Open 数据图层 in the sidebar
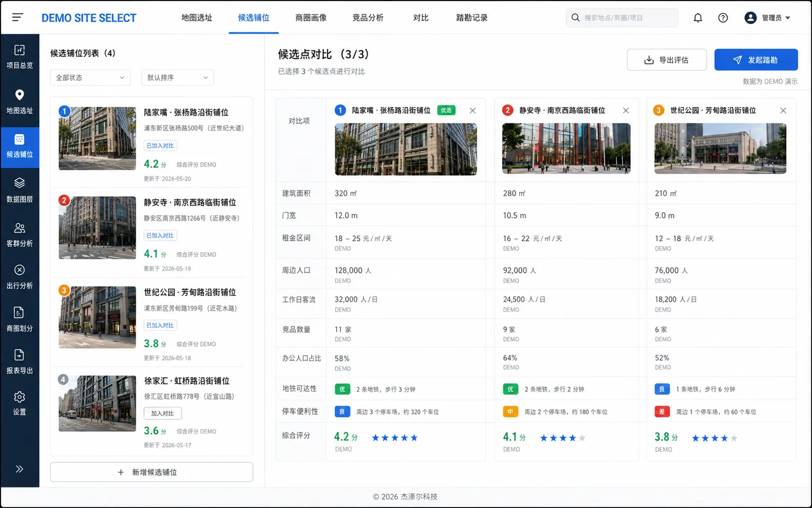The height and width of the screenshot is (508, 812). [19, 190]
